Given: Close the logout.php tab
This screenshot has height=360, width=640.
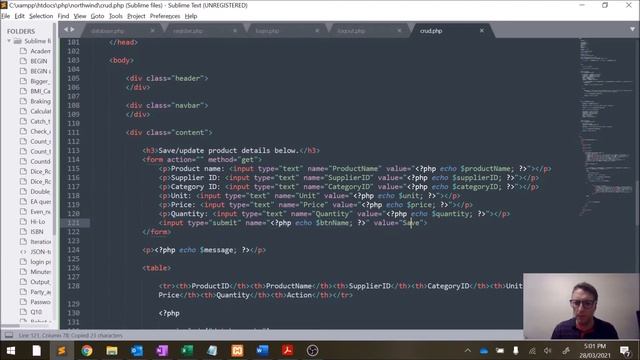Looking at the screenshot, I should coord(399,31).
